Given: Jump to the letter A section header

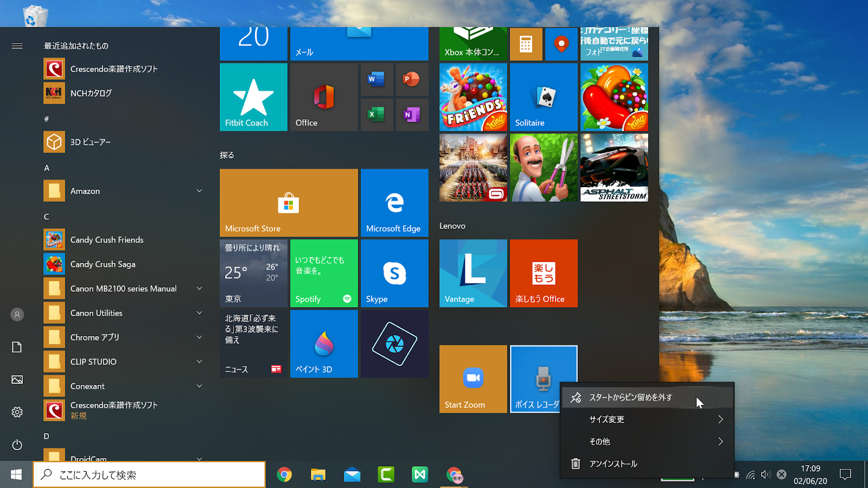Looking at the screenshot, I should (47, 168).
